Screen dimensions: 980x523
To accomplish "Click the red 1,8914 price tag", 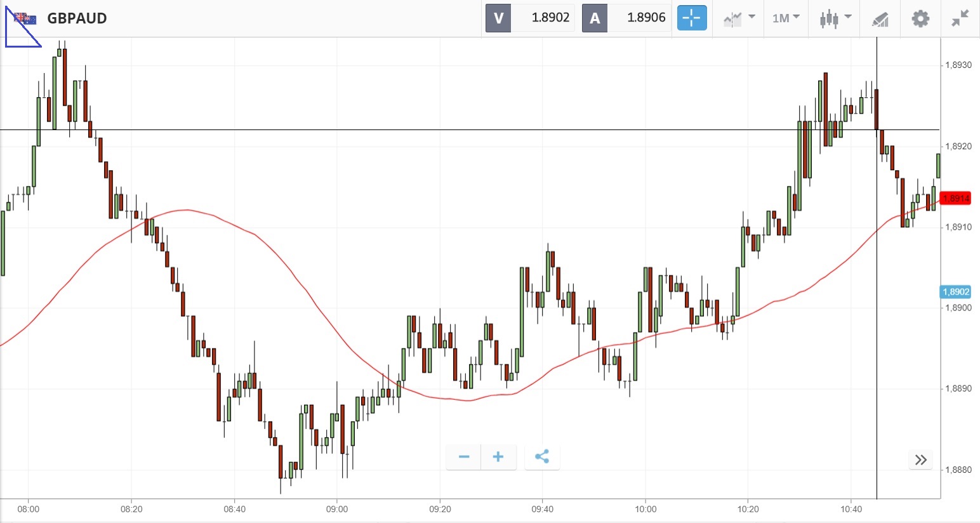I will point(956,199).
